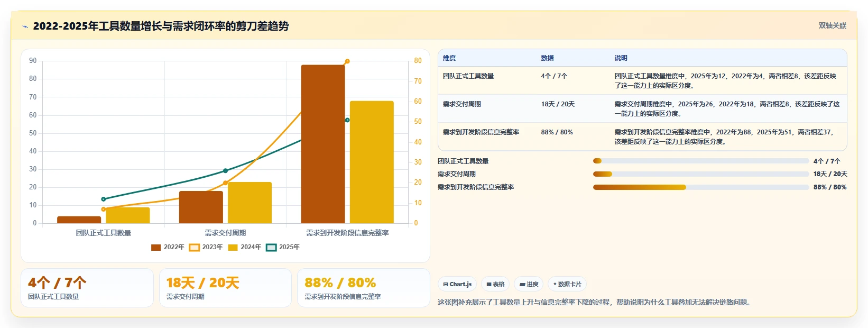The image size is (868, 328).
Task: Select the chart title 2022-2025年工具数量增长与需求闭环率的剪刀差趋势
Action: [161, 26]
